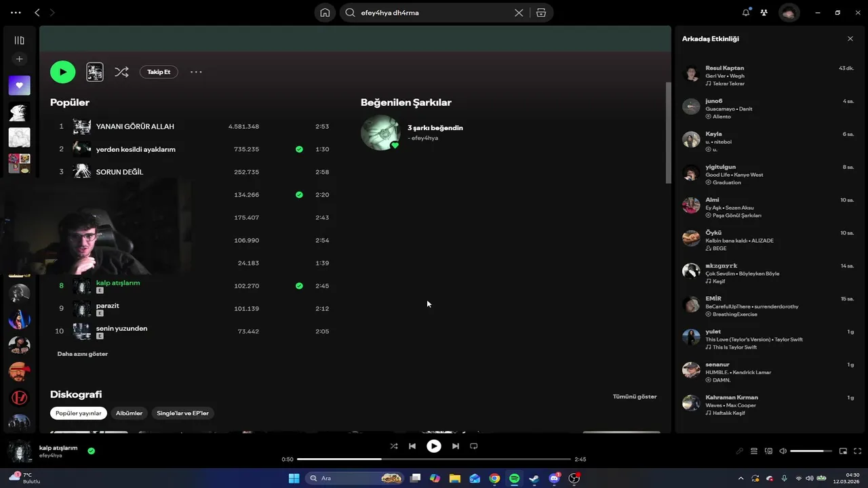Viewport: 868px width, 488px height.
Task: Adjust the volume slider
Action: pyautogui.click(x=811, y=451)
